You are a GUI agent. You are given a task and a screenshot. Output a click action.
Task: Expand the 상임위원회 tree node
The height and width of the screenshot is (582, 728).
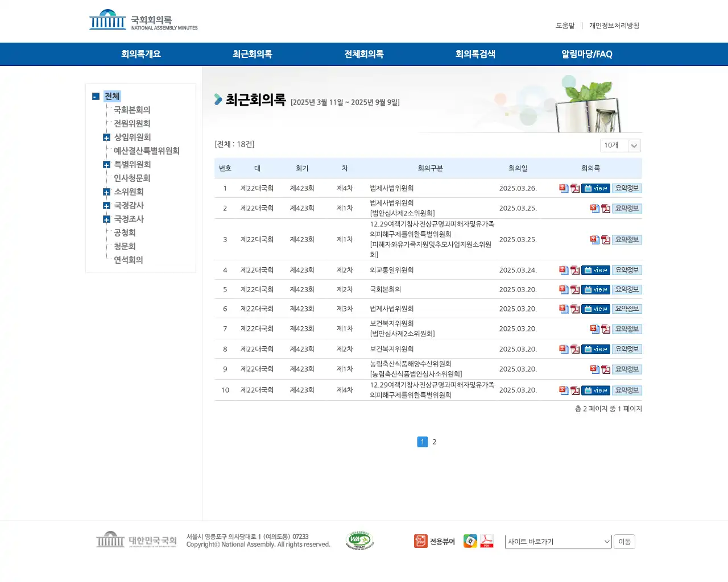(x=106, y=138)
